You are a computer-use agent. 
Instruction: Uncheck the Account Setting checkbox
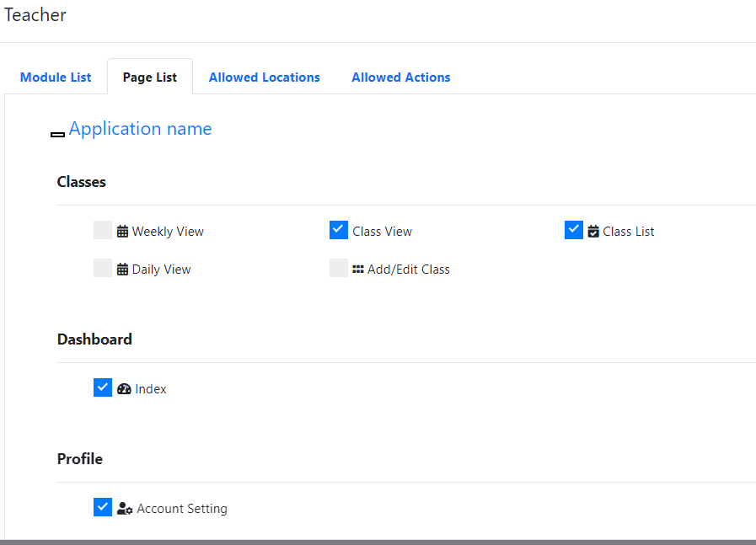pyautogui.click(x=103, y=507)
